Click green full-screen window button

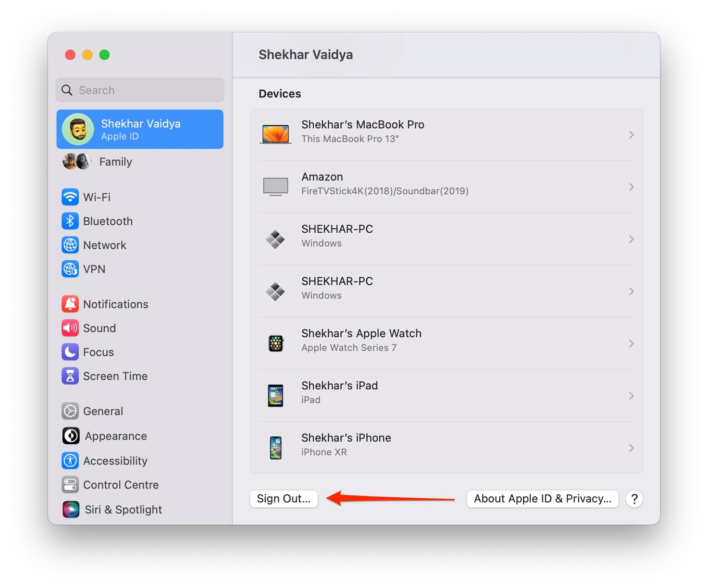(104, 55)
